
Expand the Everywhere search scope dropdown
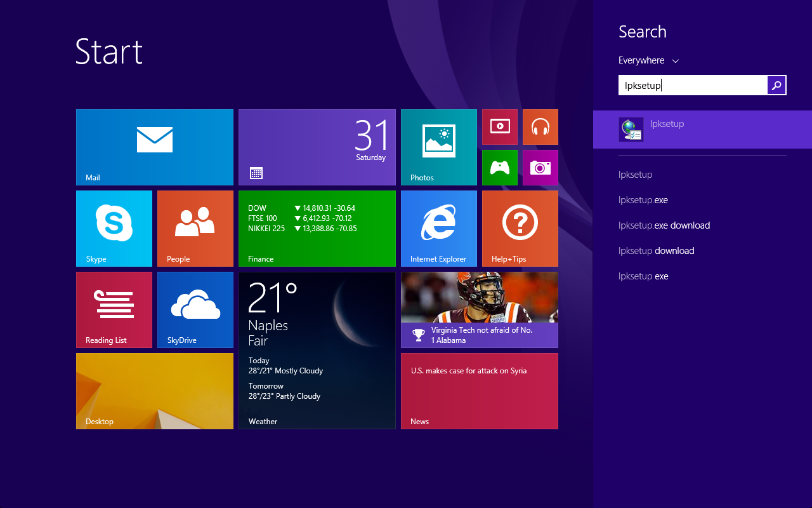[x=648, y=60]
